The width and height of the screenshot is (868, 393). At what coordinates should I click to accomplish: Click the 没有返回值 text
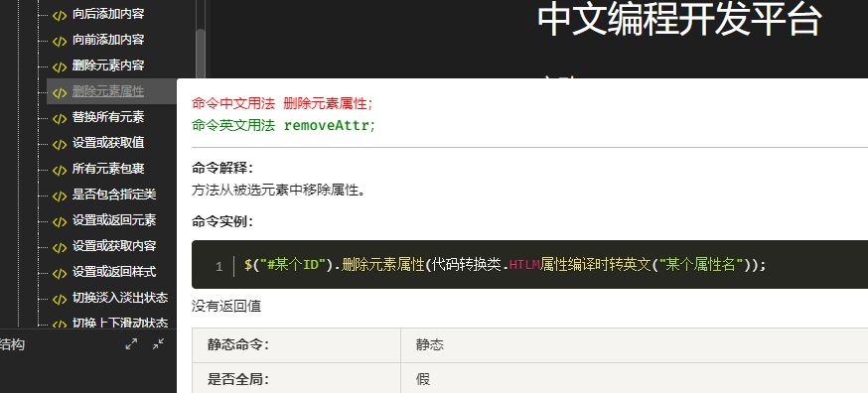click(x=226, y=306)
